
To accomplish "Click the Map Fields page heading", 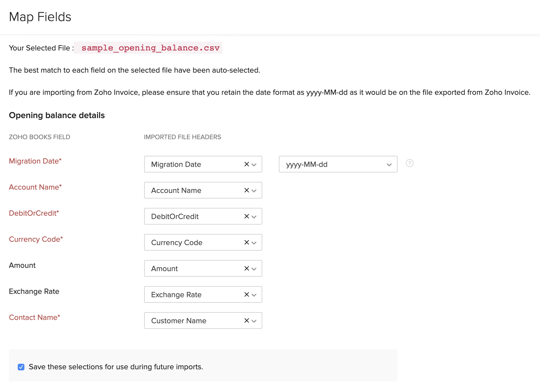I will [x=40, y=17].
